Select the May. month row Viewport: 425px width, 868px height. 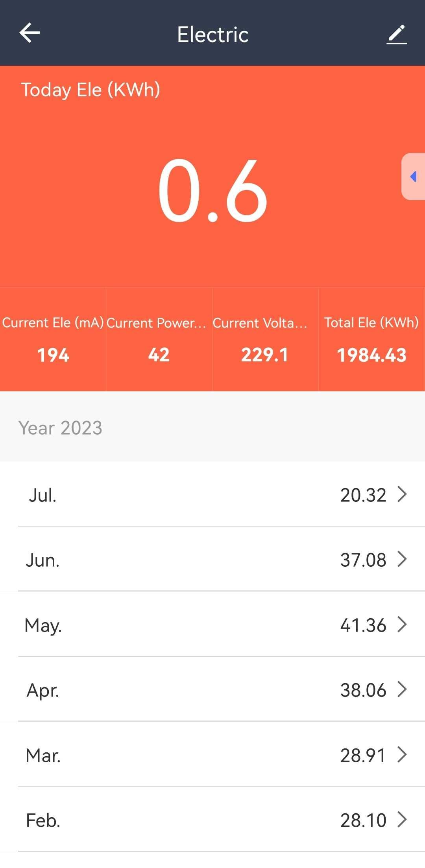213,624
